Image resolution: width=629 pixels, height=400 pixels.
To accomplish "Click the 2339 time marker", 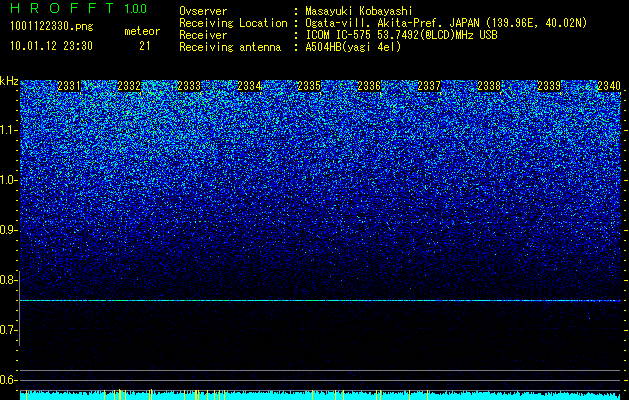I will (x=549, y=86).
